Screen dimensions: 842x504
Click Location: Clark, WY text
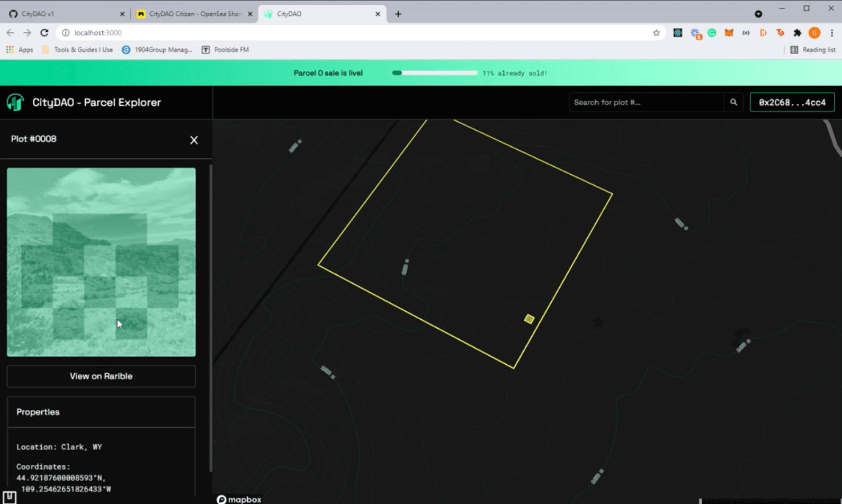pos(59,447)
